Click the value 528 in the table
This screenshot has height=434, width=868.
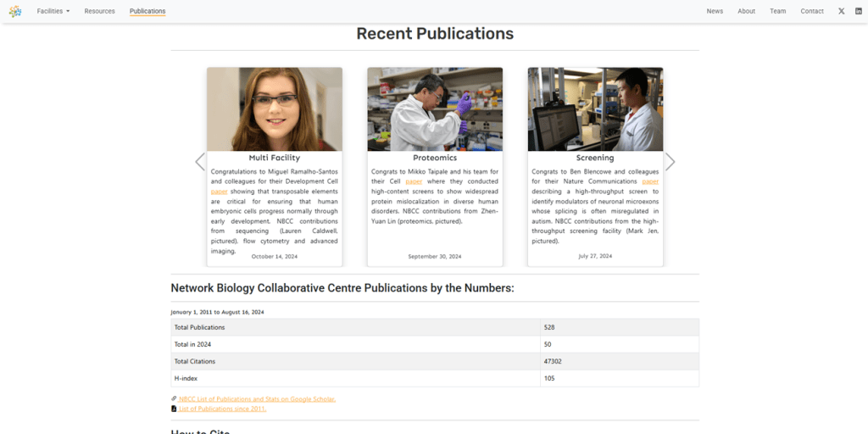pos(549,327)
